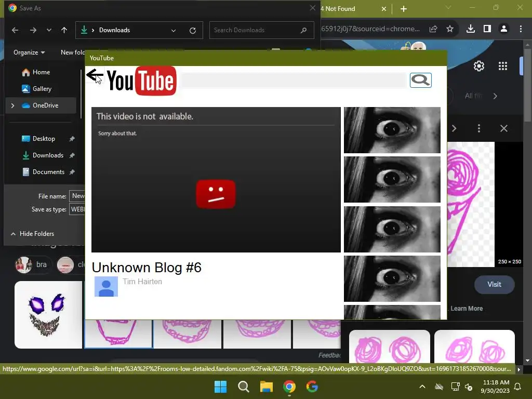This screenshot has width=532, height=399.
Task: Open the Tim Hairten channel link
Action: pos(142,281)
